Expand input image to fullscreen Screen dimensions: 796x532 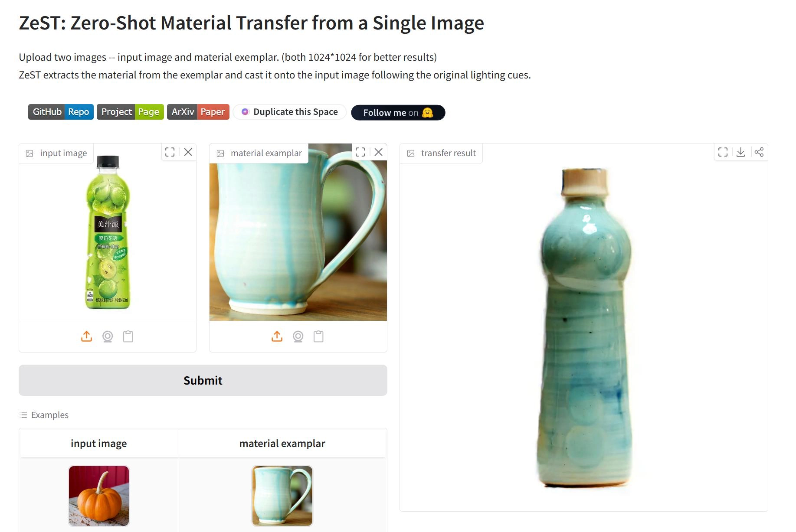point(170,152)
